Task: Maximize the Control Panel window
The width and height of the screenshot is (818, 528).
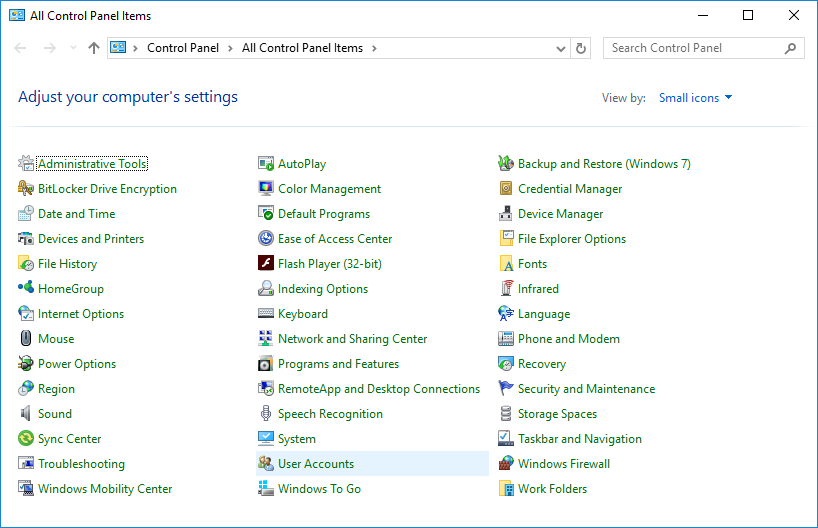Action: 748,15
